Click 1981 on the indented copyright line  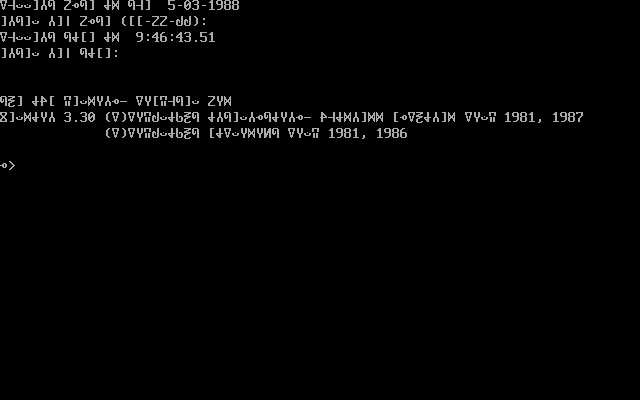pos(344,133)
